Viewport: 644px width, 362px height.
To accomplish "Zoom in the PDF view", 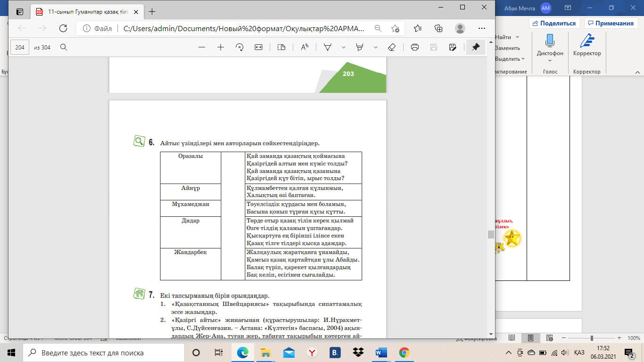I will pos(220,47).
